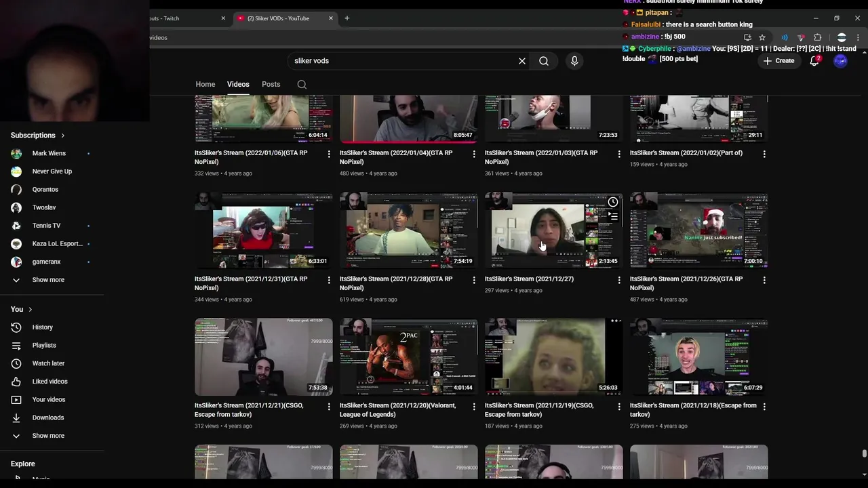The height and width of the screenshot is (488, 868).
Task: Open the Mark Wiens subscription
Action: pyautogui.click(x=49, y=154)
